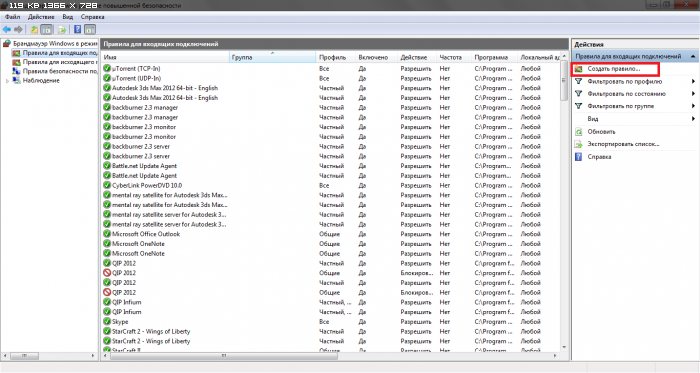The width and height of the screenshot is (700, 373).
Task: Select the CyberLink PowerDVD 10.0 rule
Action: [x=147, y=185]
